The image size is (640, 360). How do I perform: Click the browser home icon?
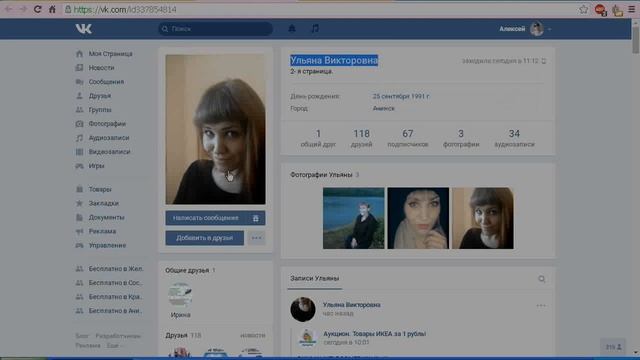52,9
